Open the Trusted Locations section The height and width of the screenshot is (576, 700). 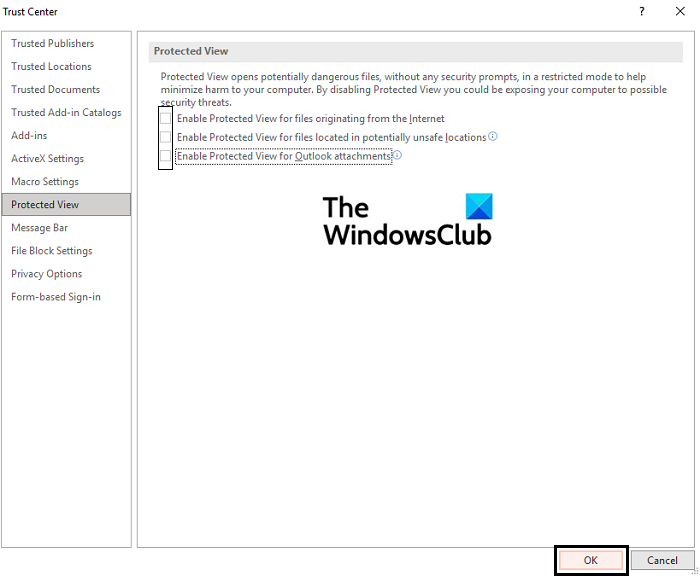(x=51, y=67)
